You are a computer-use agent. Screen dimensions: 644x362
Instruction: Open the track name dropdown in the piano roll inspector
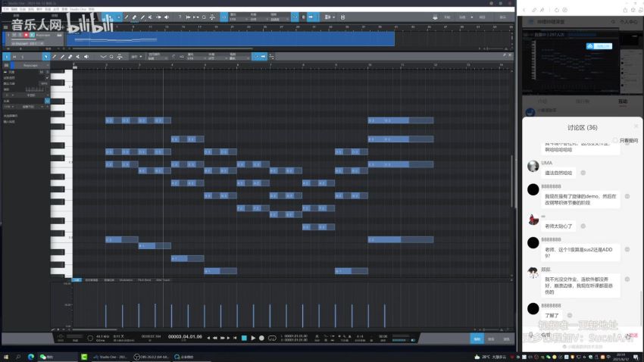[x=32, y=65]
